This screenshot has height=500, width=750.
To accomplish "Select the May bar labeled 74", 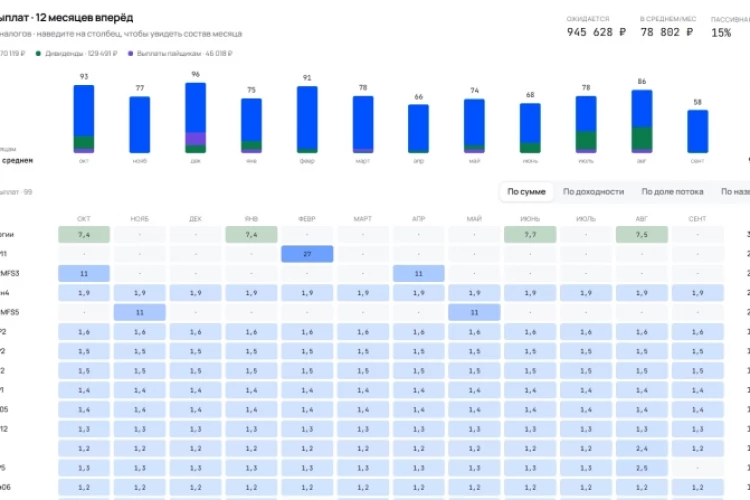I will pos(474,126).
